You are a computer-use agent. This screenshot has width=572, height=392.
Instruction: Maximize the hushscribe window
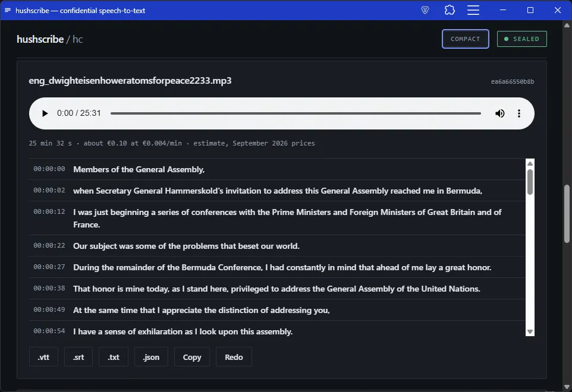coord(530,10)
